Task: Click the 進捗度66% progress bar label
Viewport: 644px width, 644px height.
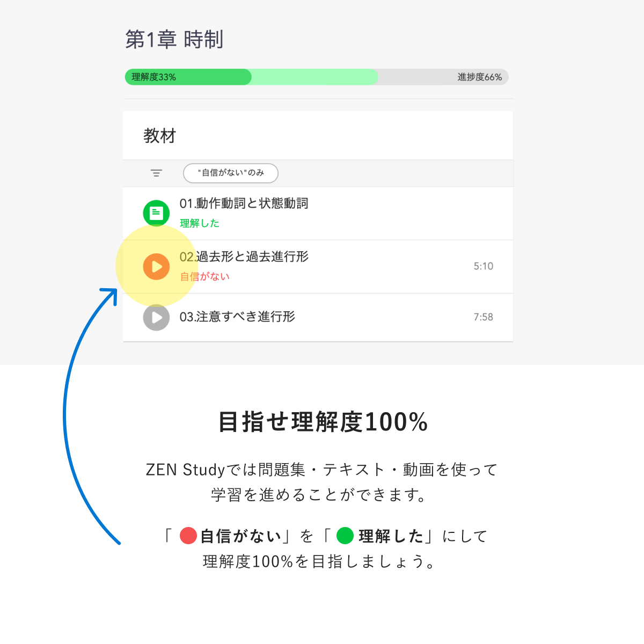Action: click(x=479, y=77)
